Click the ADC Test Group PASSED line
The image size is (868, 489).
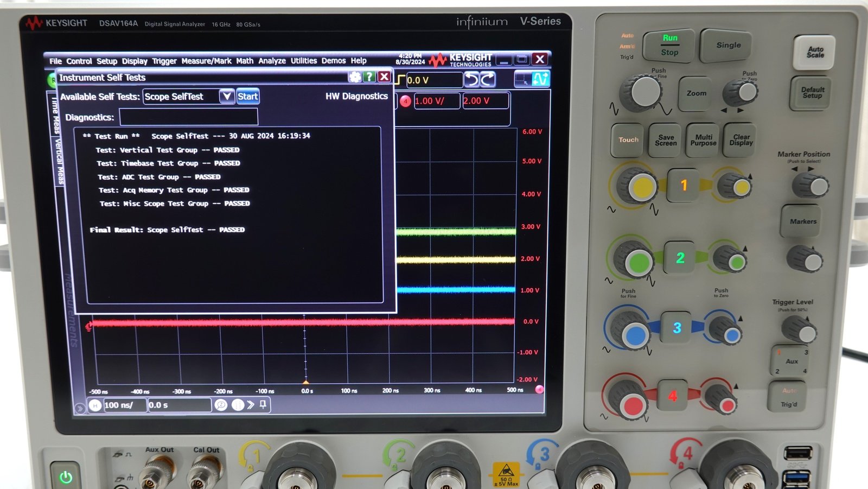tap(159, 176)
